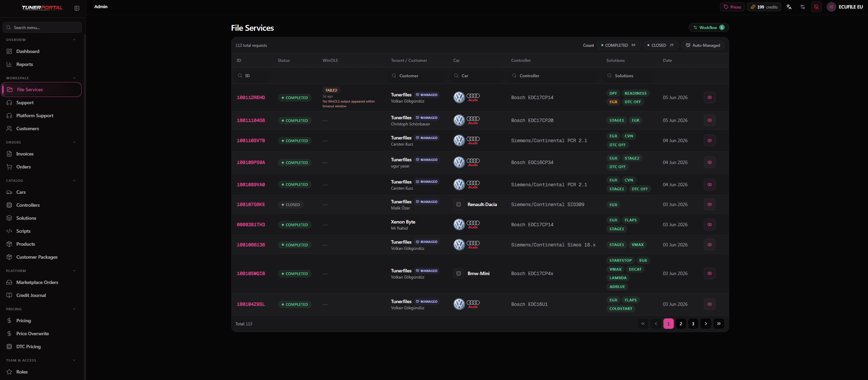This screenshot has height=380, width=868.
Task: Filter by the COMPLETED status chip
Action: (x=618, y=45)
